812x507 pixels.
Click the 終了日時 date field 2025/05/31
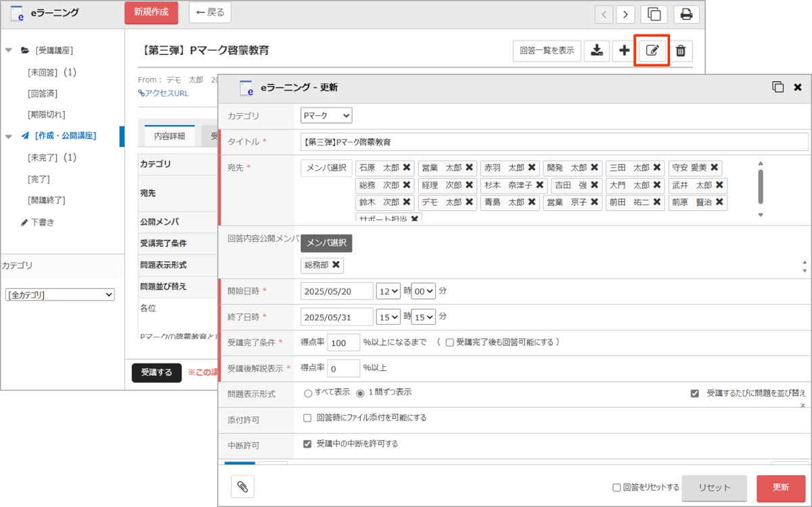pos(337,317)
